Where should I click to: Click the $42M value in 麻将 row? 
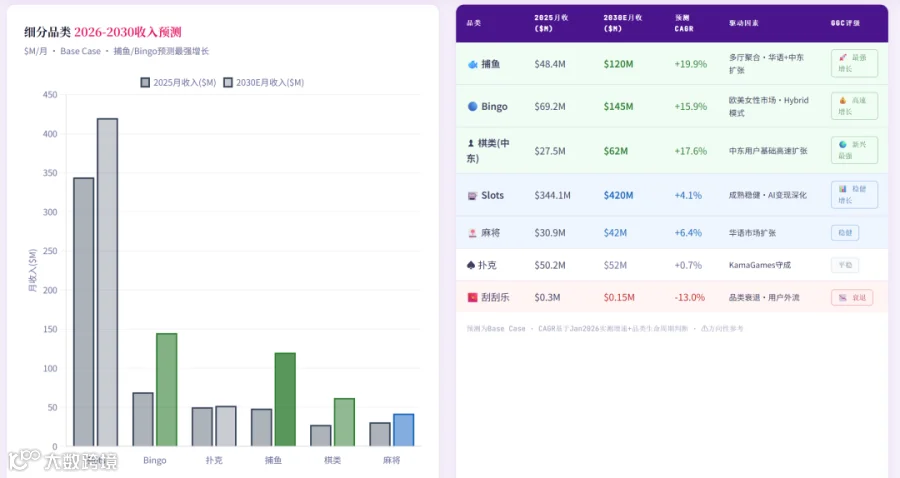point(615,233)
